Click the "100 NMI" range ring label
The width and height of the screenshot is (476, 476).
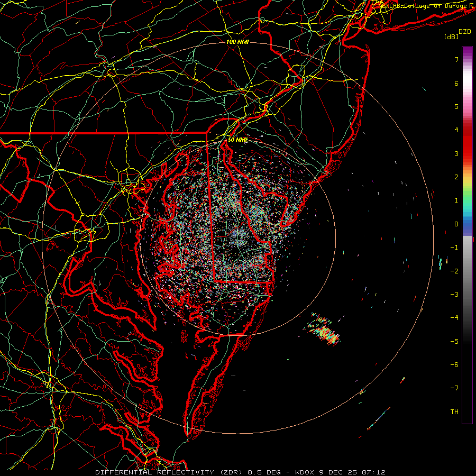(x=237, y=42)
